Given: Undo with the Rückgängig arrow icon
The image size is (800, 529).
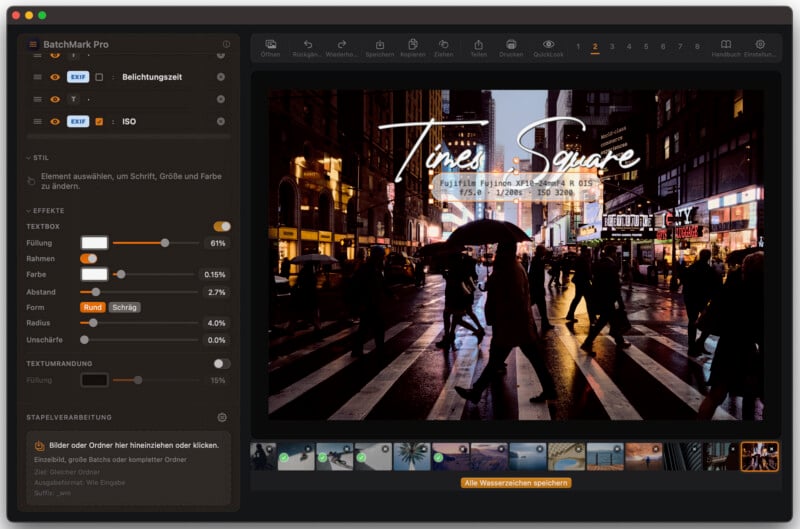Looking at the screenshot, I should coord(308,45).
